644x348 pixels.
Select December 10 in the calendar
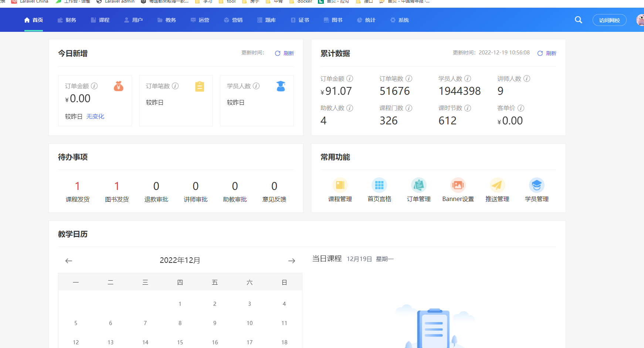tap(250, 323)
